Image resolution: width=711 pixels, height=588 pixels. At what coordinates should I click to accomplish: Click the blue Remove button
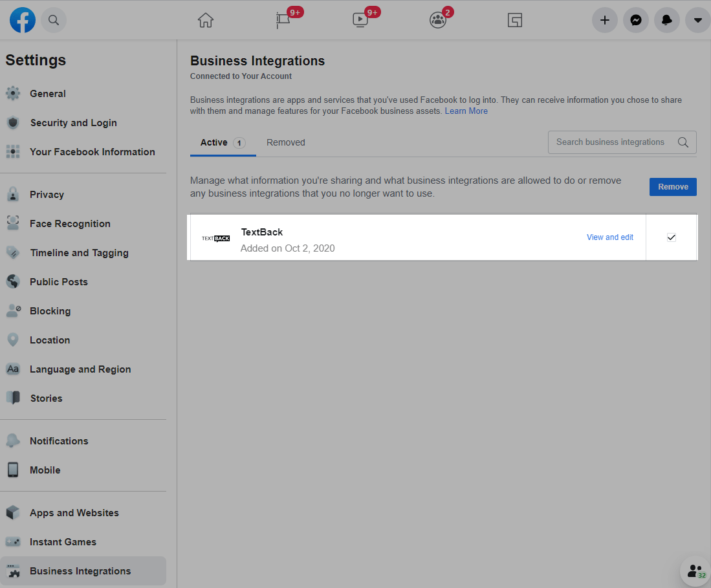click(673, 187)
